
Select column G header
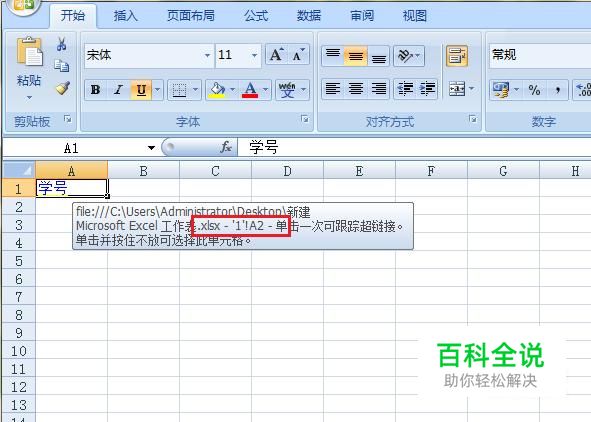503,171
